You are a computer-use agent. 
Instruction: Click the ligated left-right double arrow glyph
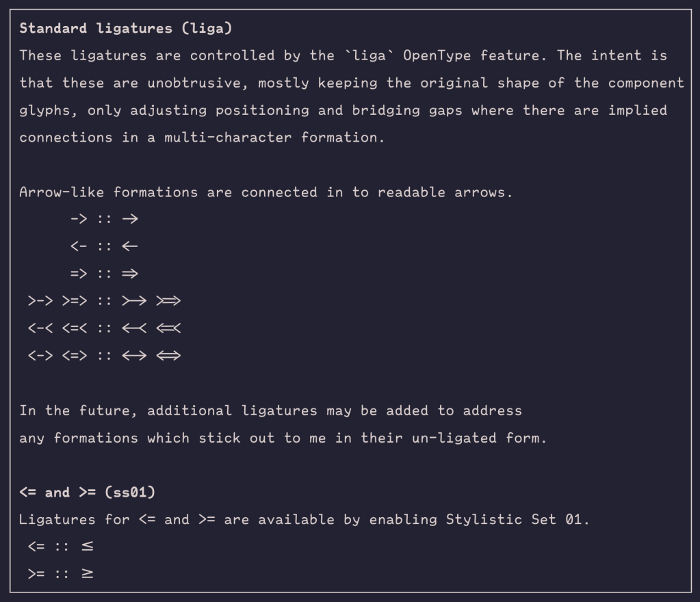(168, 356)
